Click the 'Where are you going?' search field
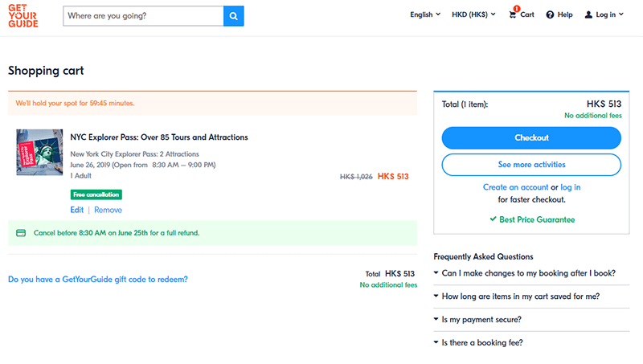The height and width of the screenshot is (364, 643). (x=143, y=16)
